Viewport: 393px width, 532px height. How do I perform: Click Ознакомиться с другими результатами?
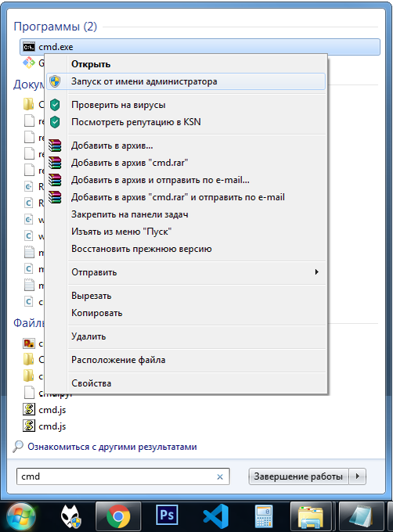point(112,447)
